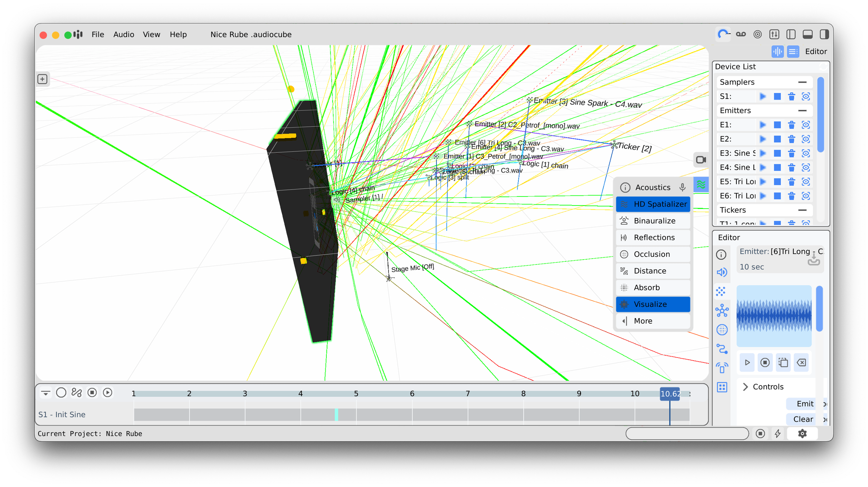The image size is (868, 487).
Task: Toggle the Binauralize acoustics option
Action: (x=653, y=221)
